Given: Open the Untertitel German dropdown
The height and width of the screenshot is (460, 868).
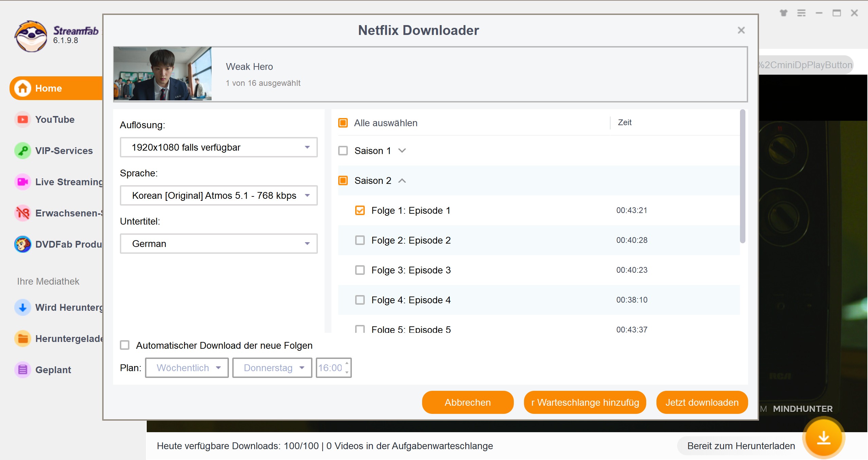Looking at the screenshot, I should click(x=219, y=244).
